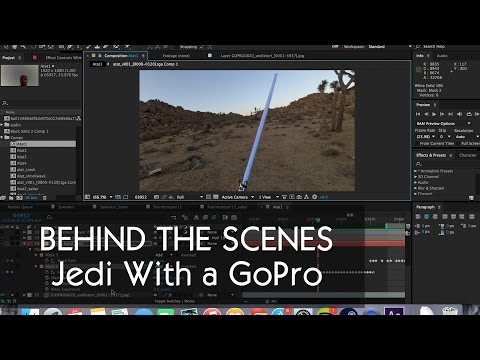This screenshot has width=480, height=360.
Task: Open the Trash in the Dock
Action: tap(450, 311)
